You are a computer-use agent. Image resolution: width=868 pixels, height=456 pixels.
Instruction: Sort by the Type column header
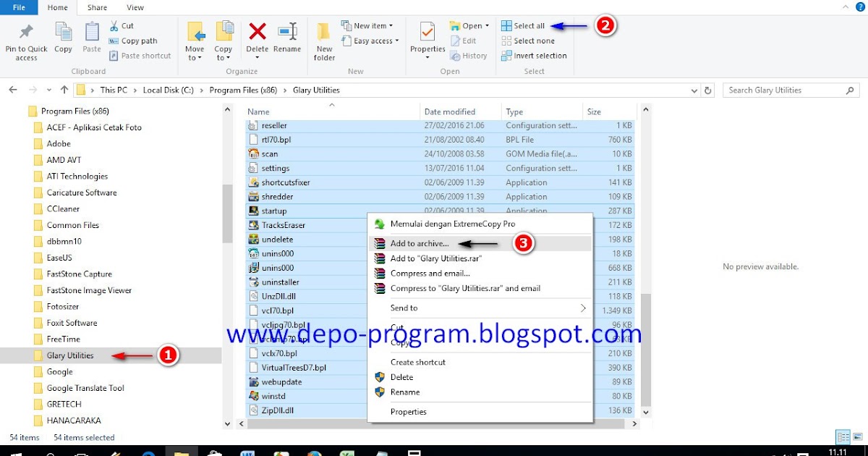542,111
